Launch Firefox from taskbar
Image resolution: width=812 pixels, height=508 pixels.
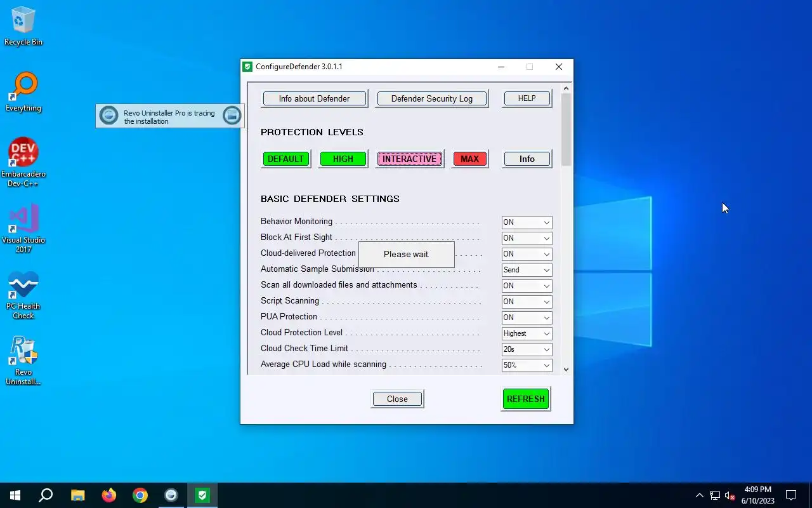[109, 495]
